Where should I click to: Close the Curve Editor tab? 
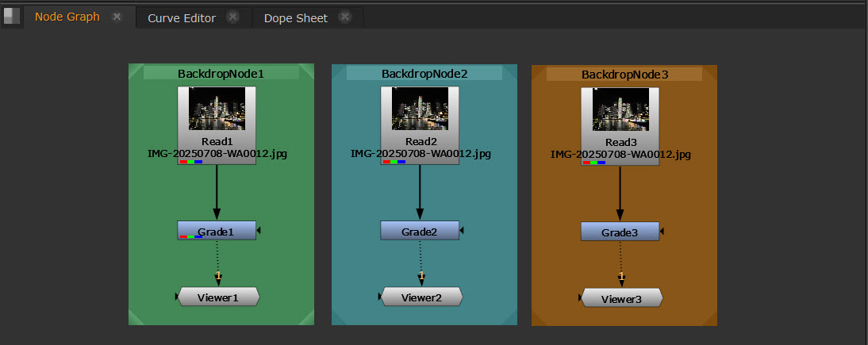232,17
